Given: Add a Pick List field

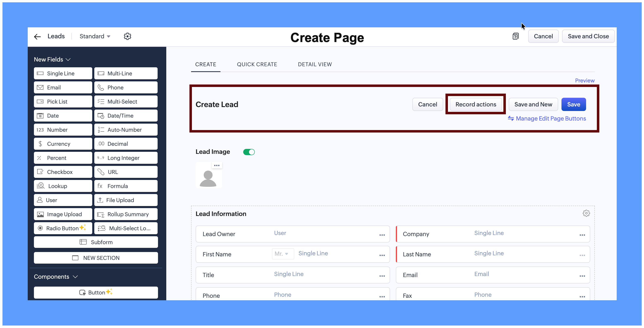Looking at the screenshot, I should pos(63,102).
